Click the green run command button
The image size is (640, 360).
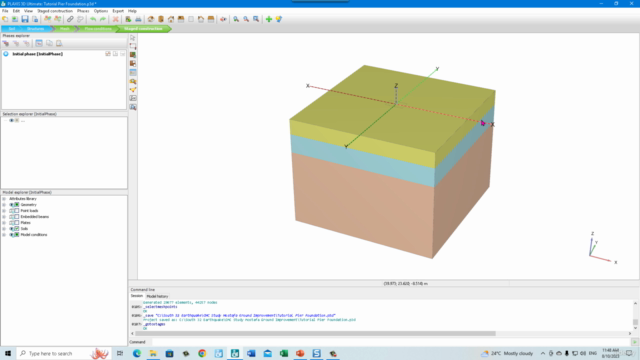pyautogui.click(x=635, y=342)
